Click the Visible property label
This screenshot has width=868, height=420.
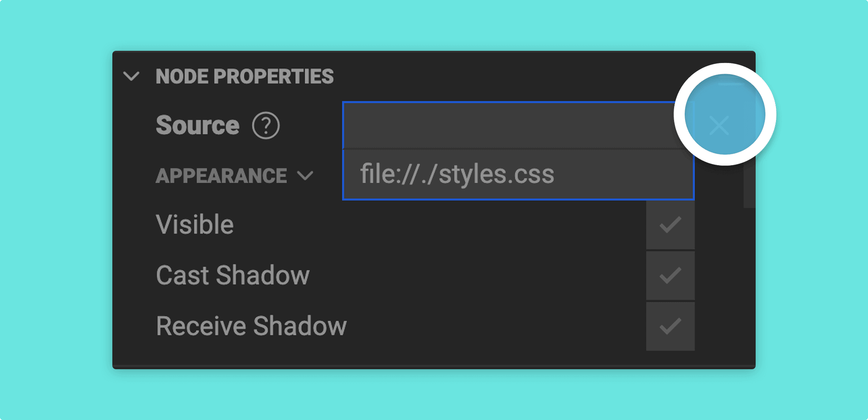point(195,225)
